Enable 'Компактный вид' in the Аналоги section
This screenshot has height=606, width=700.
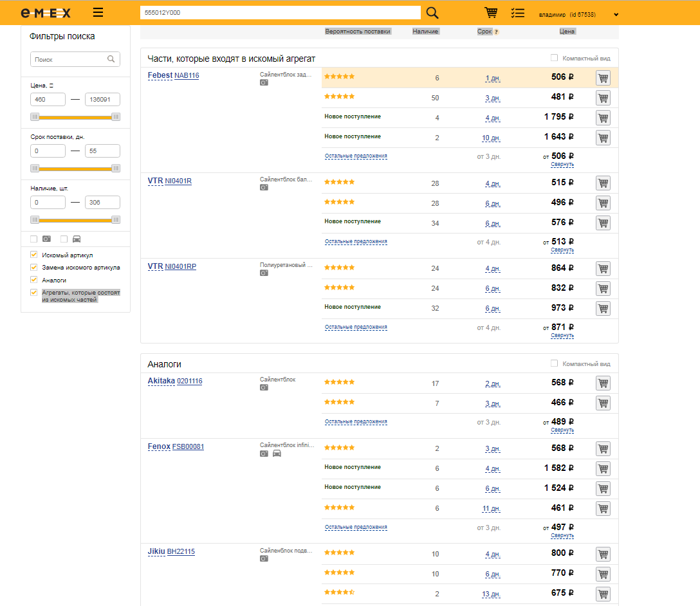tap(554, 363)
